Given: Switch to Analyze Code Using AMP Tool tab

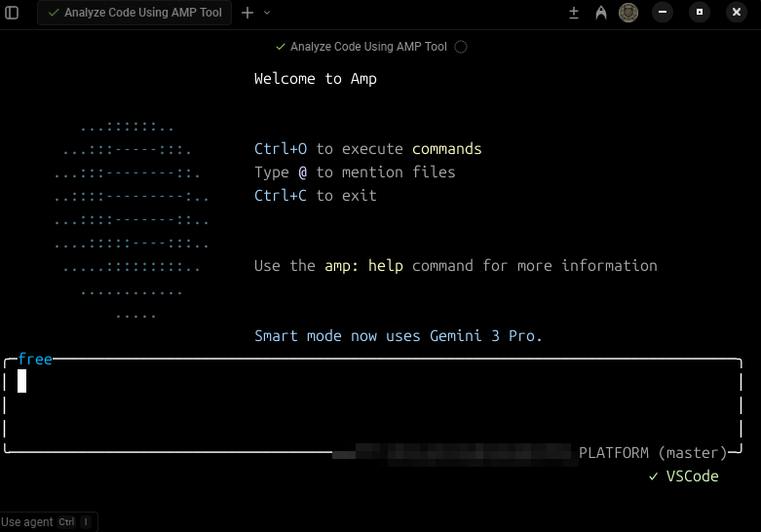Looking at the screenshot, I should [x=134, y=13].
